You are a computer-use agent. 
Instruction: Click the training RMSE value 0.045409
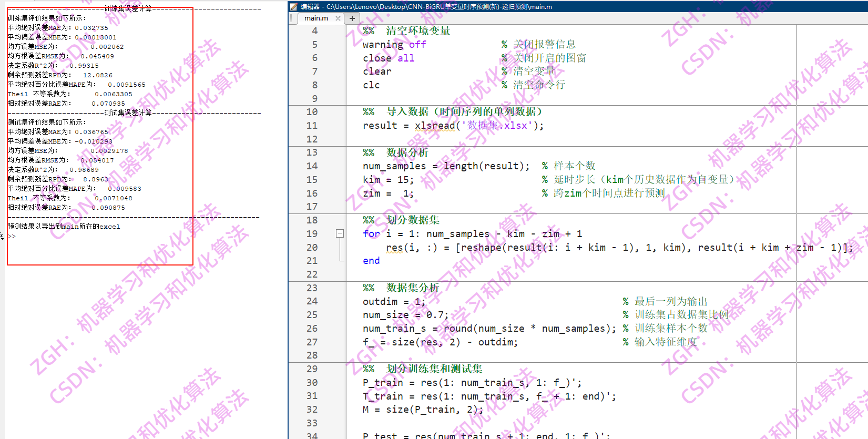[97, 56]
